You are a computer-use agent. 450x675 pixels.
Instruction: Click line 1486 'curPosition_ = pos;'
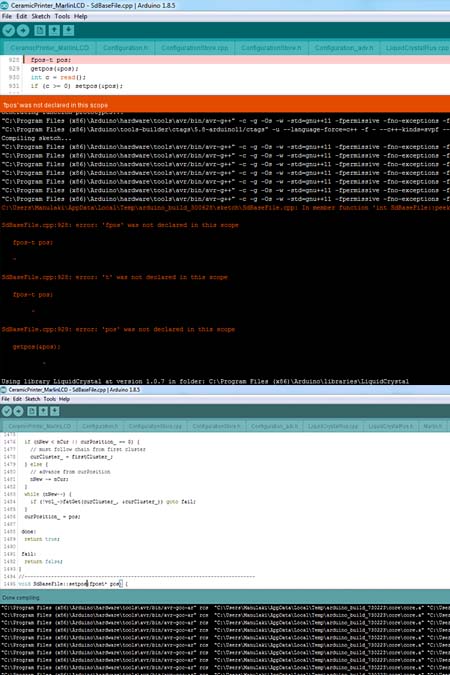[52, 517]
